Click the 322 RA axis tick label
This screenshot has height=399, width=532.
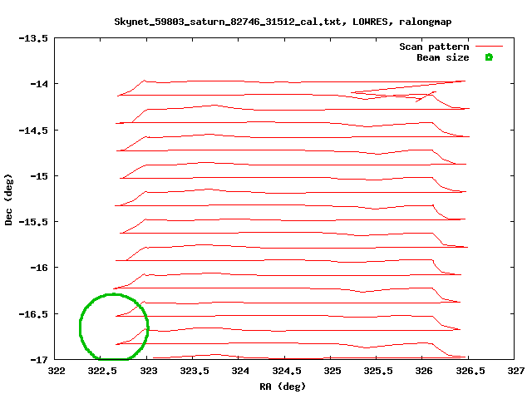click(57, 371)
